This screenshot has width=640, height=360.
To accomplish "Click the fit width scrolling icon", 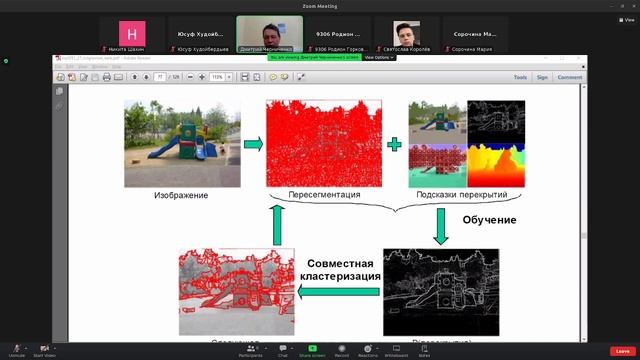I will (x=244, y=77).
